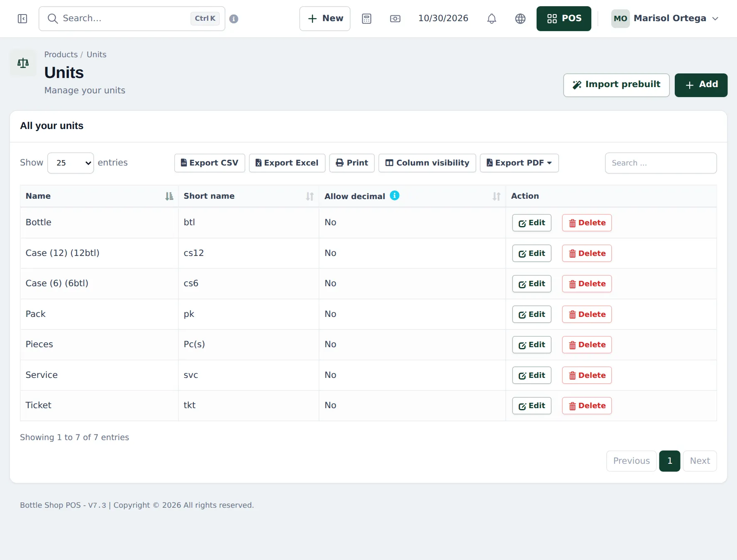Open the language globe icon

[x=520, y=19]
